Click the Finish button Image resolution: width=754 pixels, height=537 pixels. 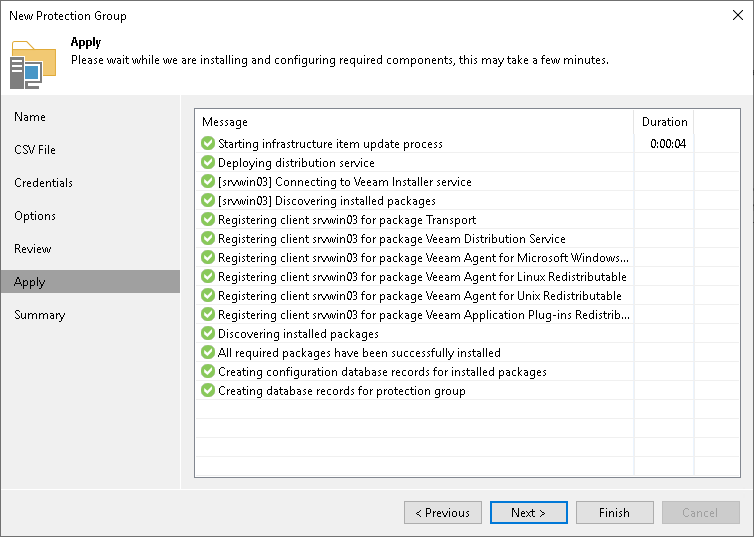pyautogui.click(x=615, y=512)
